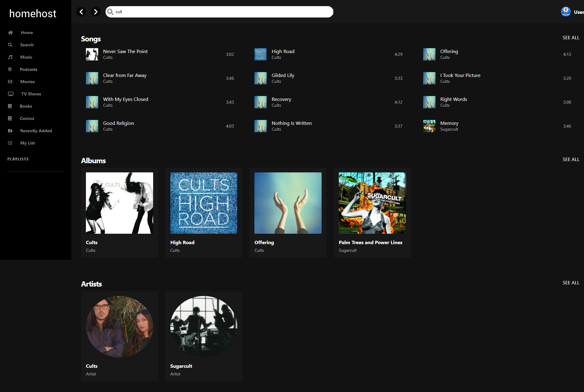The height and width of the screenshot is (392, 584).
Task: Open Recently Added section
Action: (36, 131)
